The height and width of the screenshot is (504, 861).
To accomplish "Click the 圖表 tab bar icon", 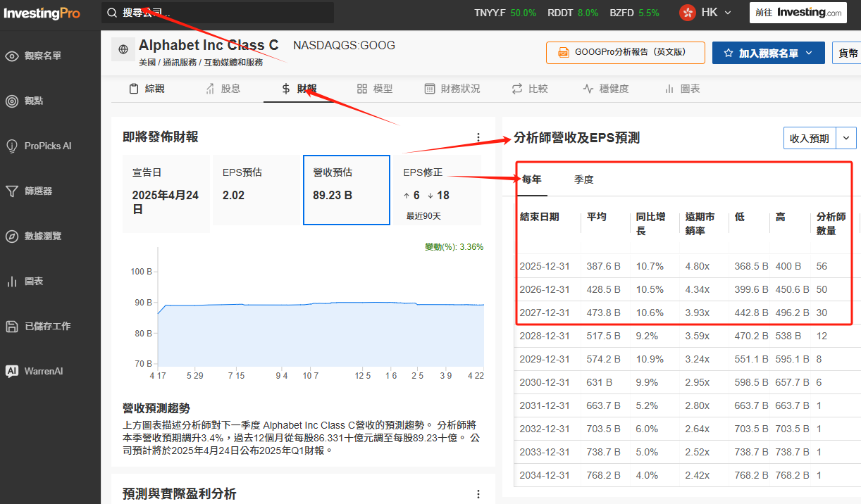I will tap(669, 89).
